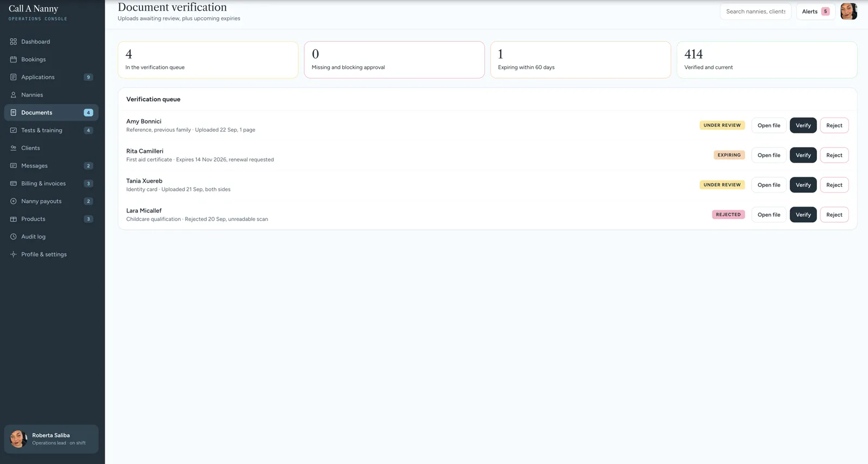The width and height of the screenshot is (868, 464).
Task: Click the EXPIRING status badge
Action: tap(729, 155)
